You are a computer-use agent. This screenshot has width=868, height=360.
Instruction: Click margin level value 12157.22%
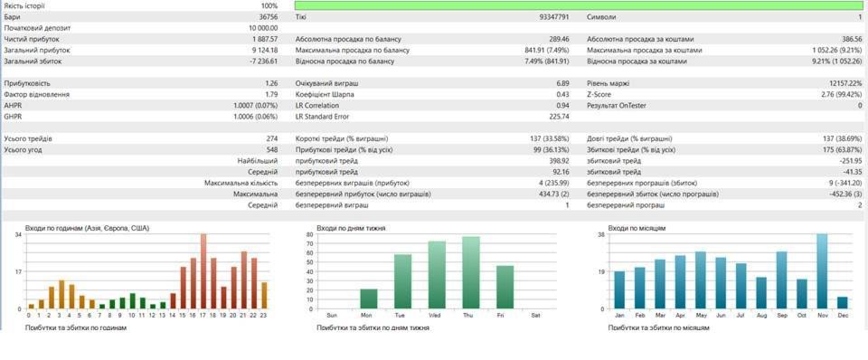point(846,83)
